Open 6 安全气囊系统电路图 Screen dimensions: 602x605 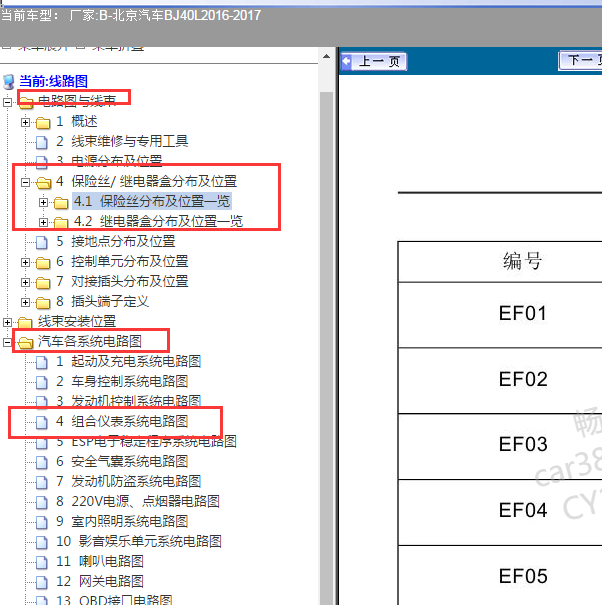(122, 461)
